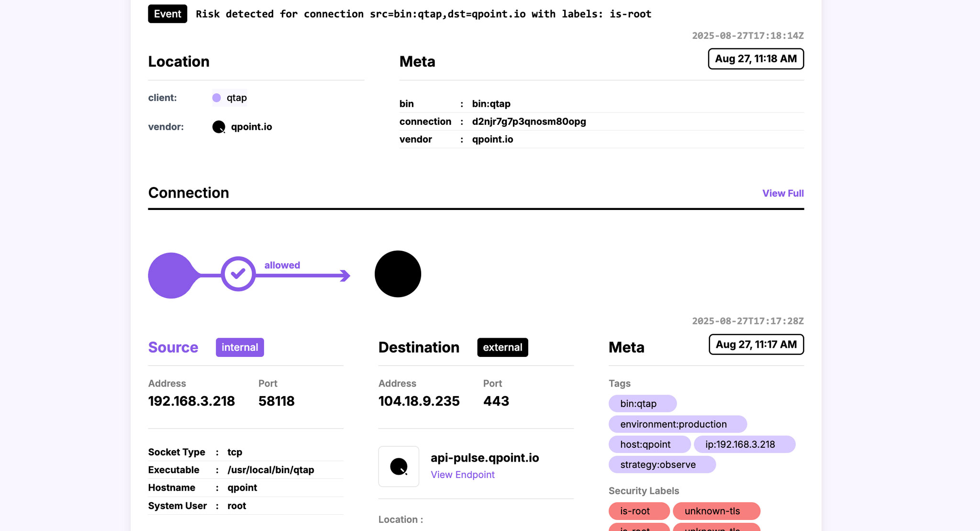Open the View Endpoint link
Screen dimensions: 980x531
(462, 475)
